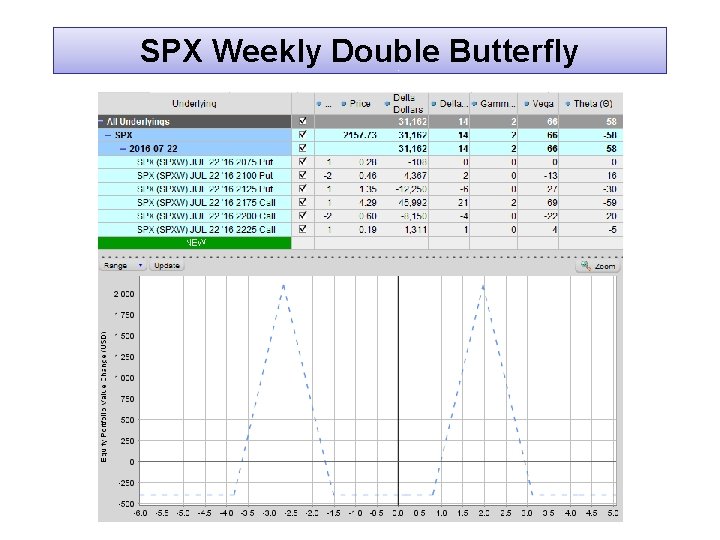
Task: Click the 1.29 price cell
Action: (367, 202)
